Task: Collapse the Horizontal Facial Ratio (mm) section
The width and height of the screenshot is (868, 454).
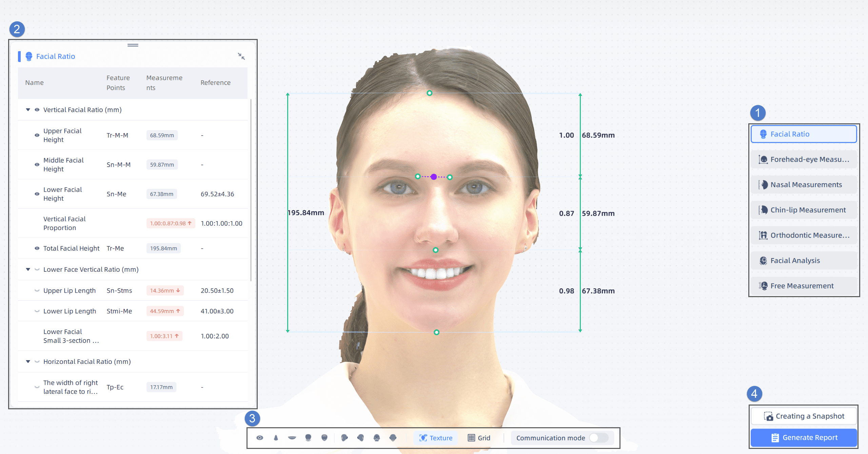Action: [x=28, y=362]
